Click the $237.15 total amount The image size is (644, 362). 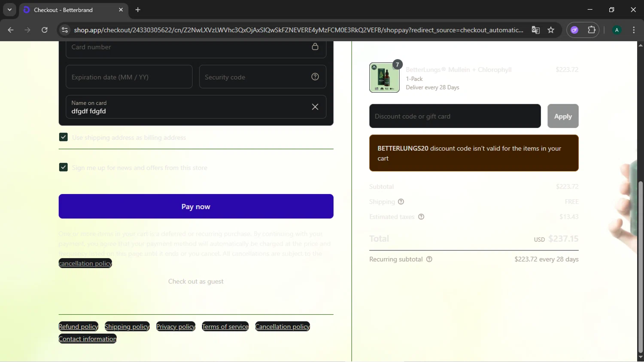coord(563,239)
